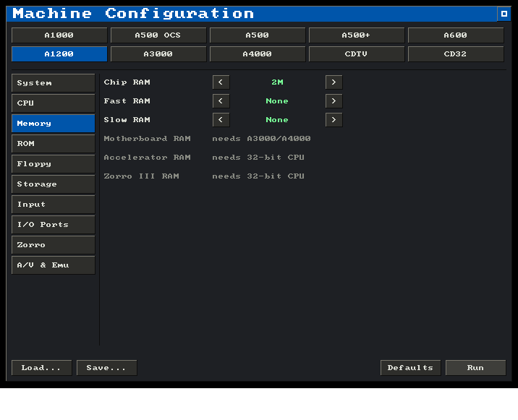Click the Fast RAM label
Image resolution: width=518 pixels, height=420 pixels.
pyautogui.click(x=127, y=101)
